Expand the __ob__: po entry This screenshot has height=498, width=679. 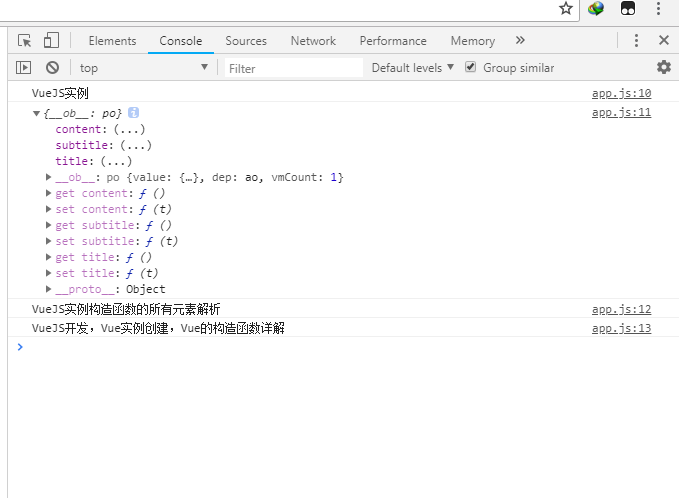pos(48,177)
